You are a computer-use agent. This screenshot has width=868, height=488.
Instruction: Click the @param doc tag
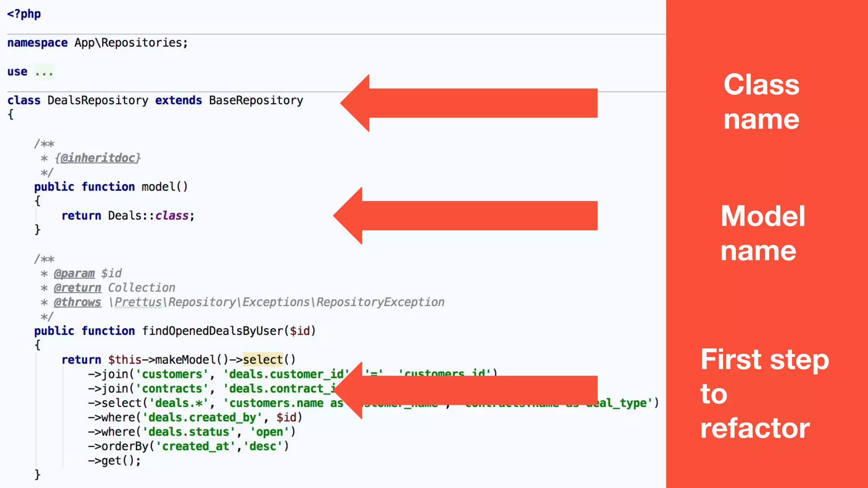click(x=74, y=273)
